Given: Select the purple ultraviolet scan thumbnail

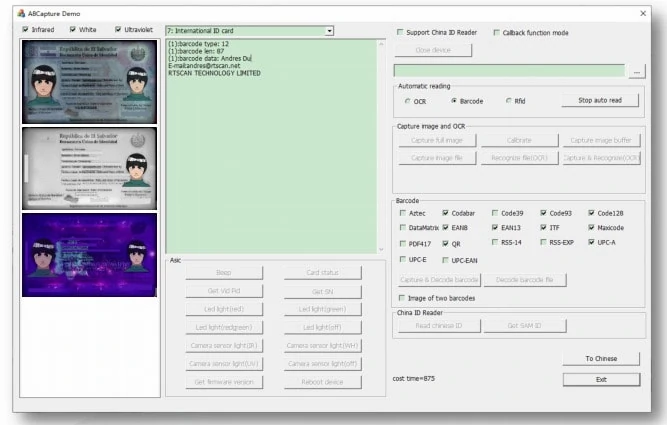Looking at the screenshot, I should click(89, 255).
